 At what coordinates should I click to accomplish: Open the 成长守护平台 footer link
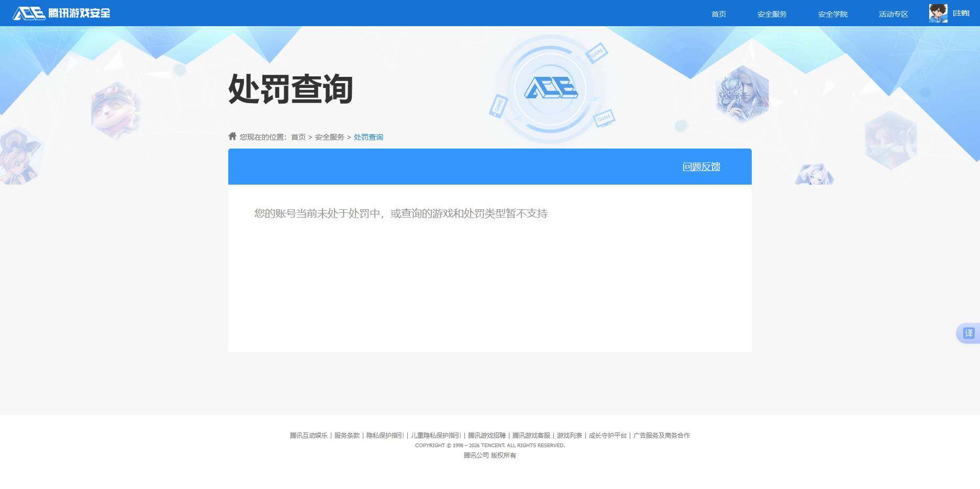pos(607,435)
